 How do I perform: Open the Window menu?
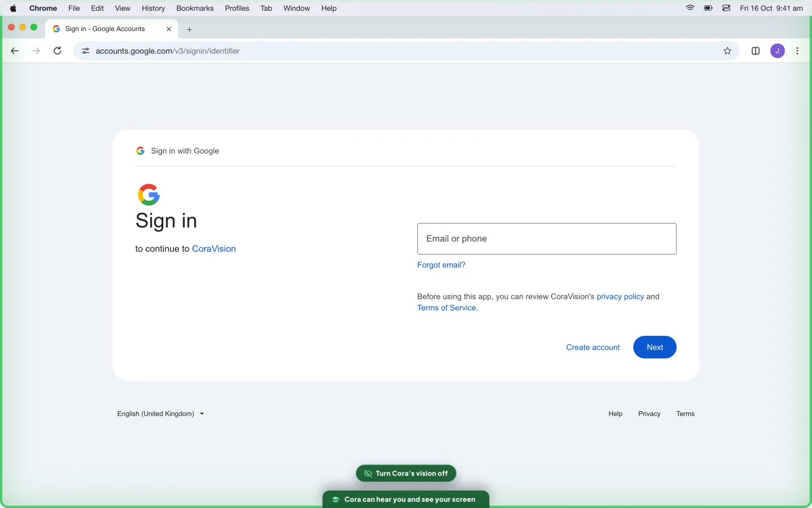[x=296, y=8]
